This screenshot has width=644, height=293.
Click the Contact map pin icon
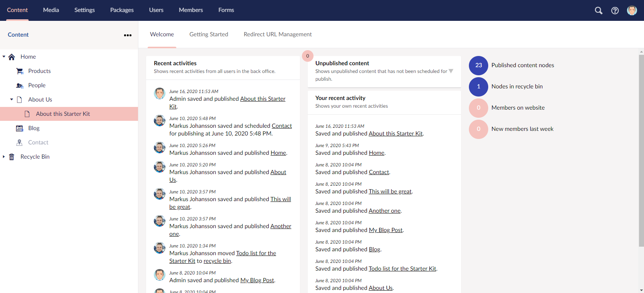20,142
